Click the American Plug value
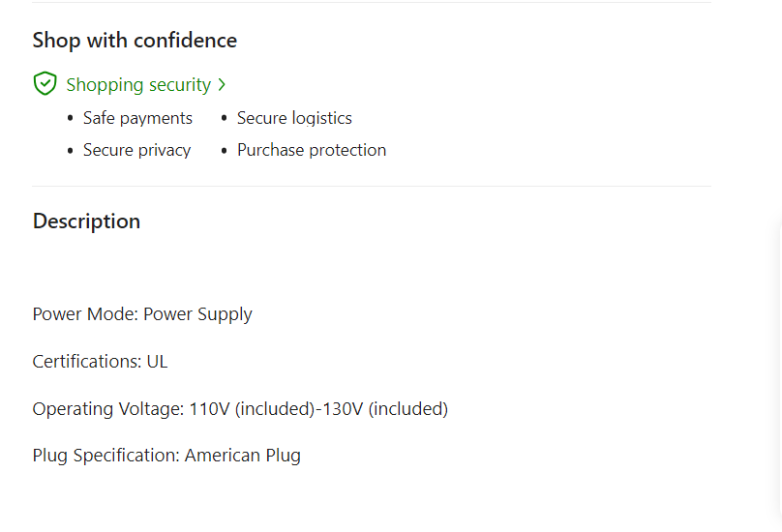Image resolution: width=782 pixels, height=532 pixels. (x=243, y=456)
